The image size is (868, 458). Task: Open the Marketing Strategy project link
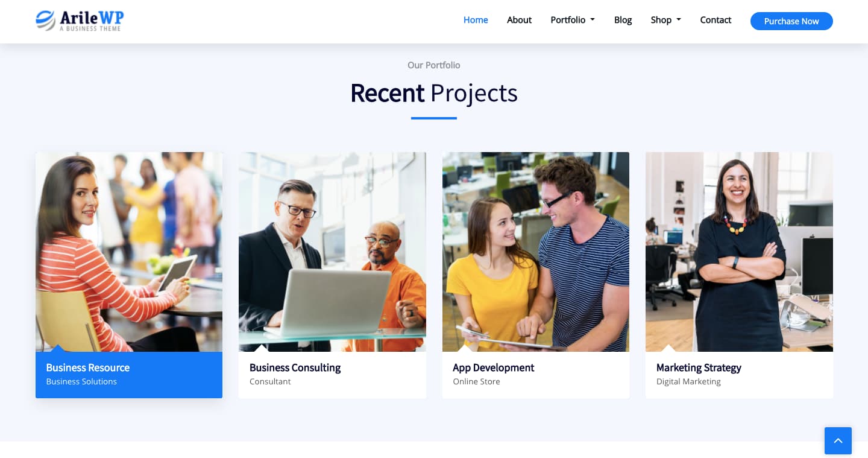699,367
